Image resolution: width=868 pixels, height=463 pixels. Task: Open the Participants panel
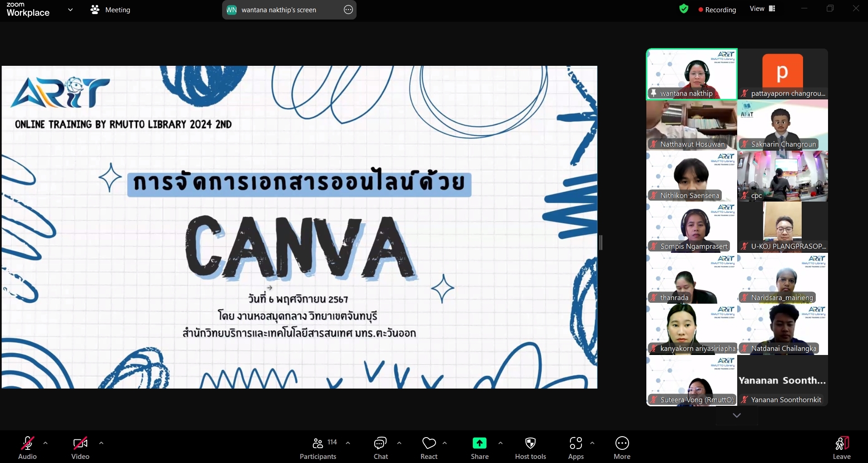tap(318, 448)
